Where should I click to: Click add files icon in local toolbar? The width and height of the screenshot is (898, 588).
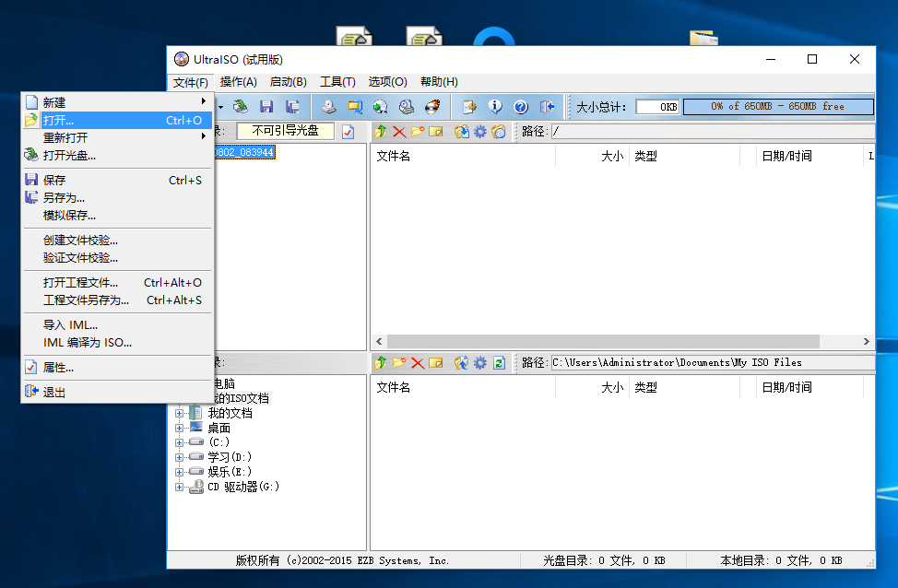pyautogui.click(x=462, y=362)
